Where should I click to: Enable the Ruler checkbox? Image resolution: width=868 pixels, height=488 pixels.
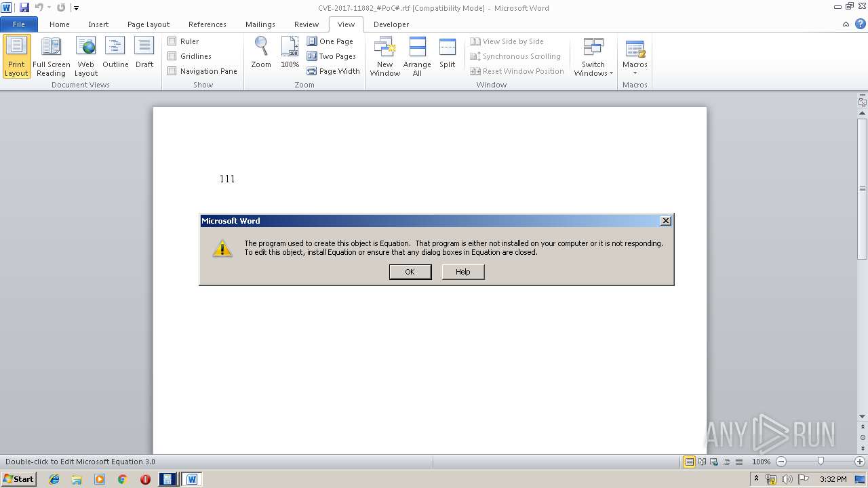172,41
